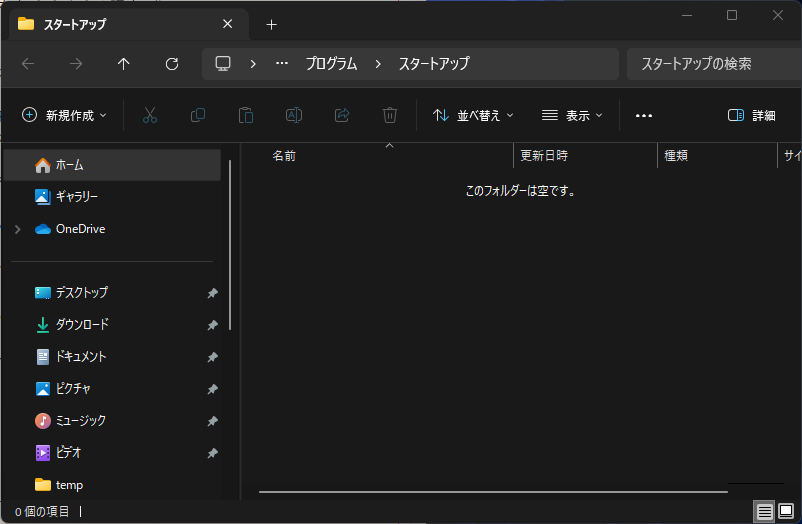
Task: Click the Share icon in toolbar
Action: click(342, 115)
